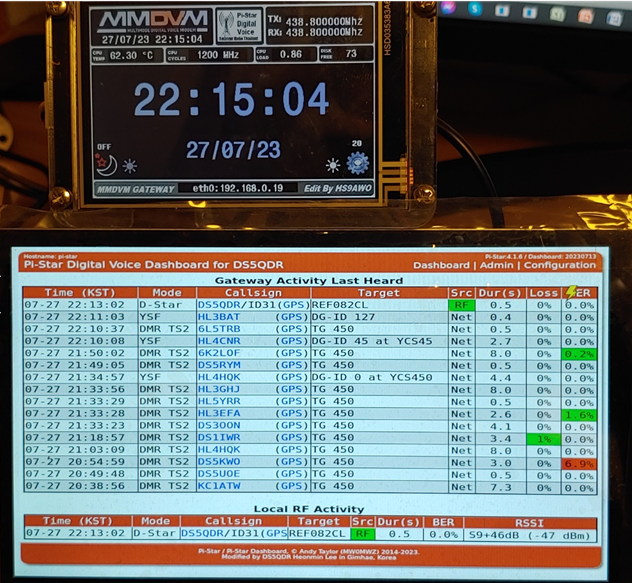Click GPS link in the DS5KWO row
Viewport: 632px width, 583px height.
tap(292, 462)
